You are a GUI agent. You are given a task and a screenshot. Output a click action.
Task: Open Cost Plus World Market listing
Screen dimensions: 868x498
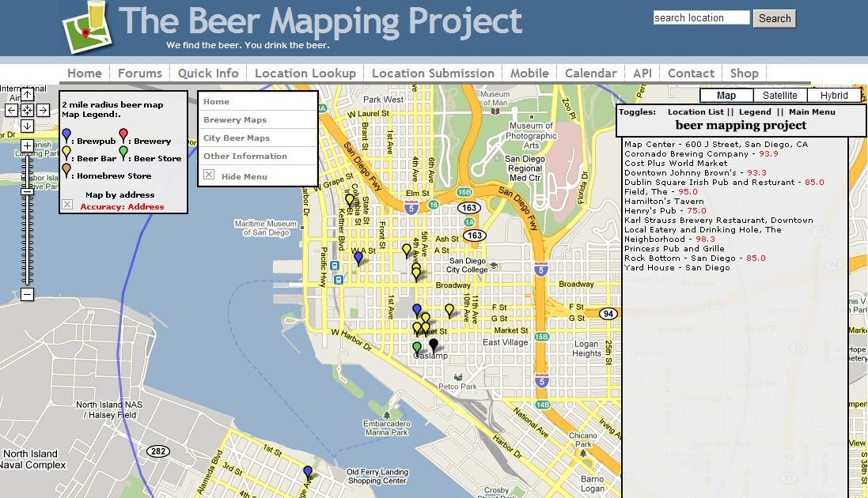pos(676,163)
